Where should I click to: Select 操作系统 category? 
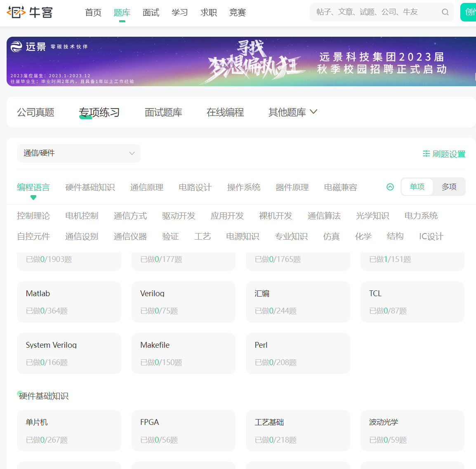pyautogui.click(x=244, y=187)
